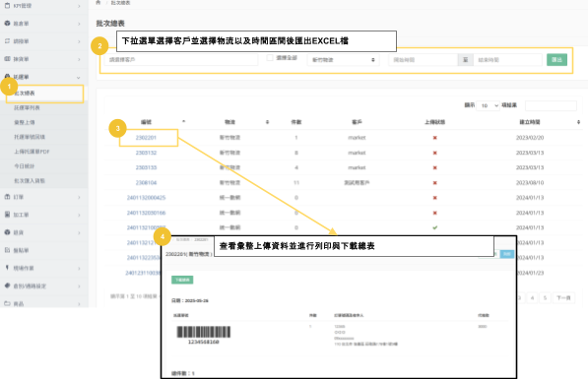Tick the 選擇全部 checkbox
This screenshot has height=379, width=588.
tap(270, 58)
